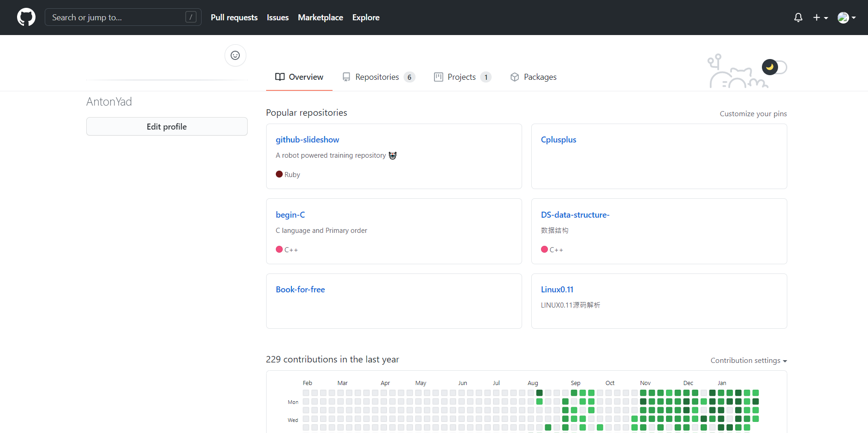The width and height of the screenshot is (868, 433).
Task: Click DS-data-structure- C++ language color dot
Action: (x=544, y=249)
